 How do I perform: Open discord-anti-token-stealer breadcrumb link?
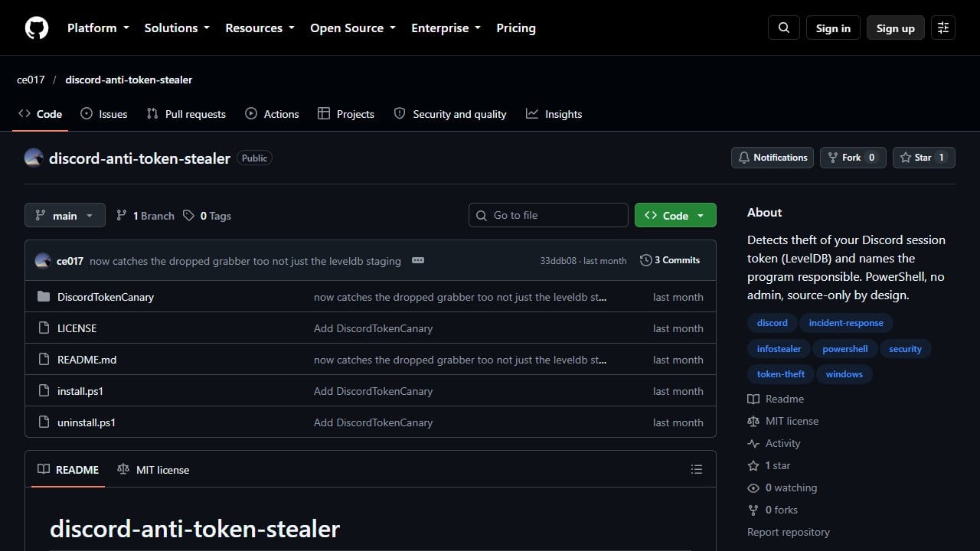[129, 80]
